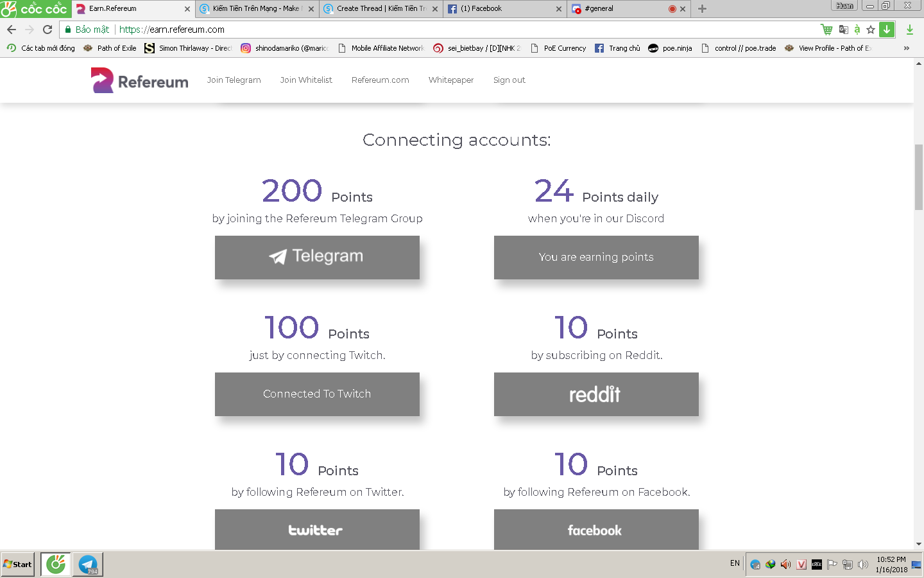Open the page translate icon
Image resolution: width=924 pixels, height=578 pixels.
(843, 30)
